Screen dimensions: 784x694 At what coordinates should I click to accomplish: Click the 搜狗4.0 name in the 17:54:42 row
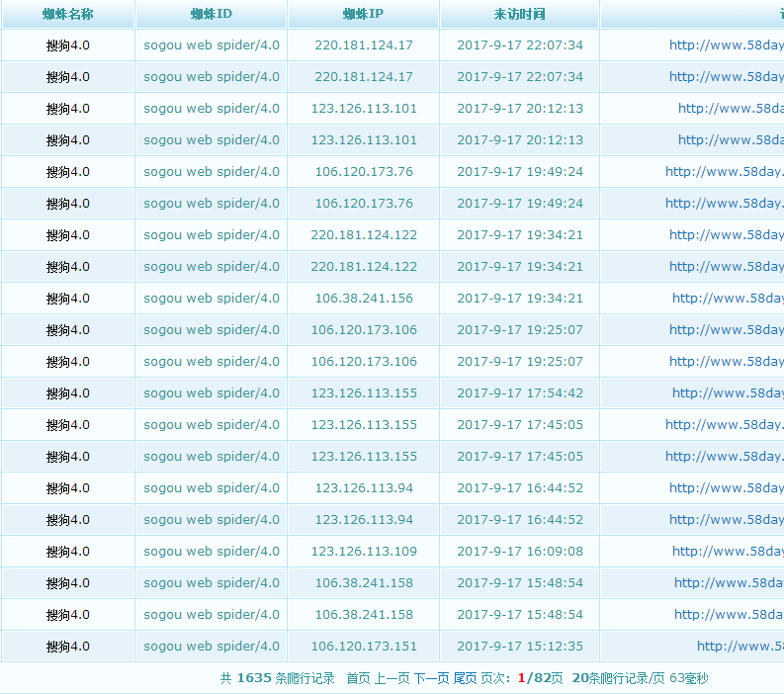tap(68, 393)
